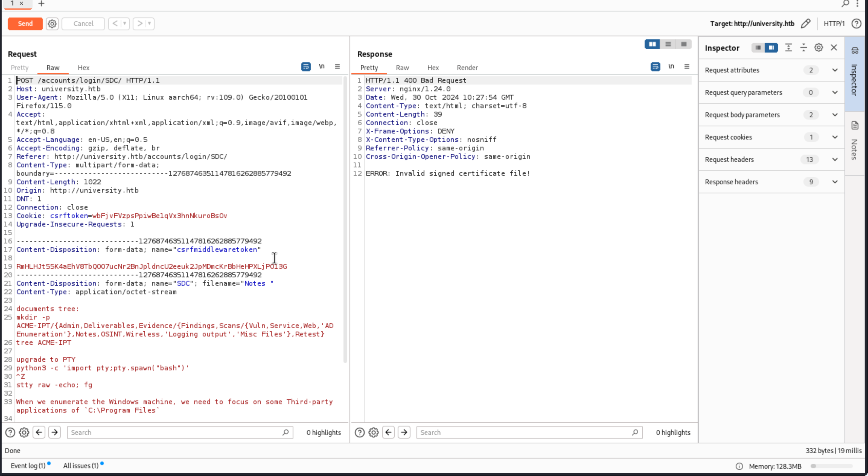Click the pencil icon to edit target
This screenshot has height=476, width=868.
(806, 24)
